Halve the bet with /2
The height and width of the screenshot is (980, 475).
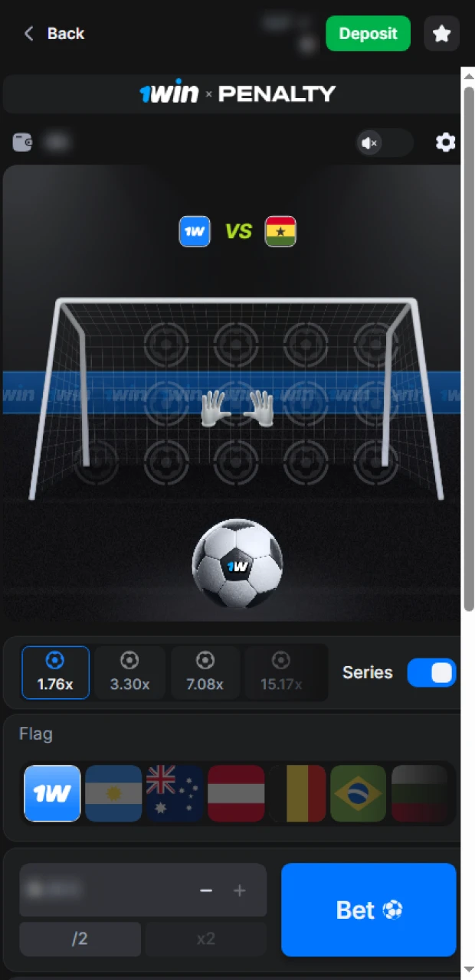[x=80, y=939]
